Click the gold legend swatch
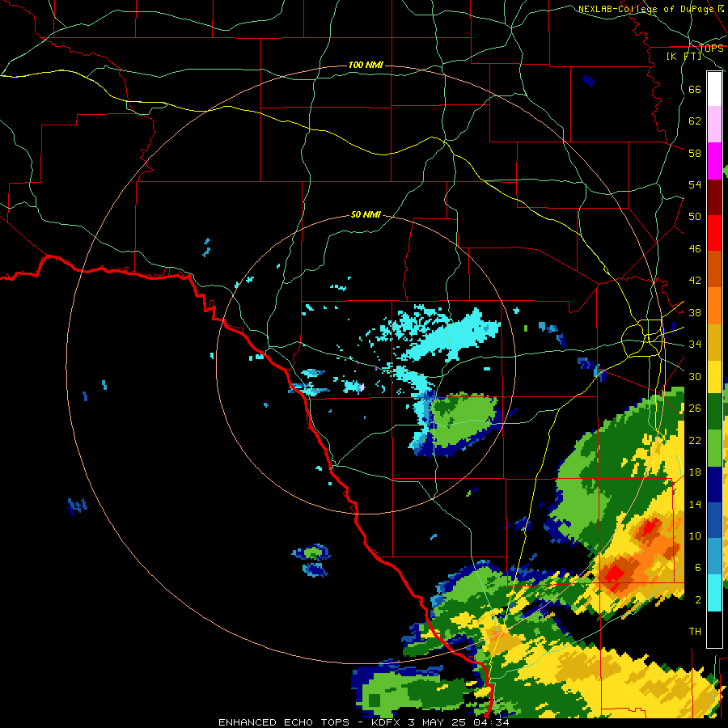 [x=714, y=342]
